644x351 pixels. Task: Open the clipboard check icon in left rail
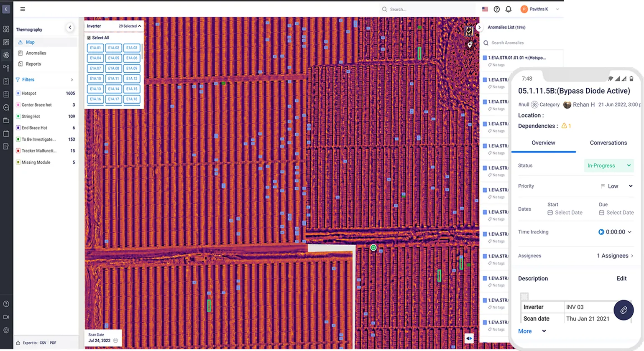pyautogui.click(x=6, y=81)
